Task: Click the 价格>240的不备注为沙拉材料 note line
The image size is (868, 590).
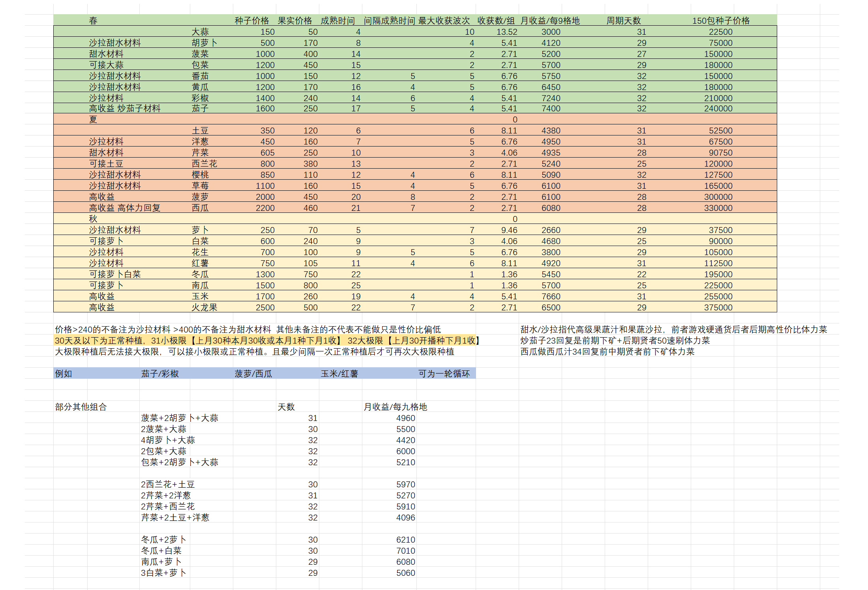Action: 248,329
